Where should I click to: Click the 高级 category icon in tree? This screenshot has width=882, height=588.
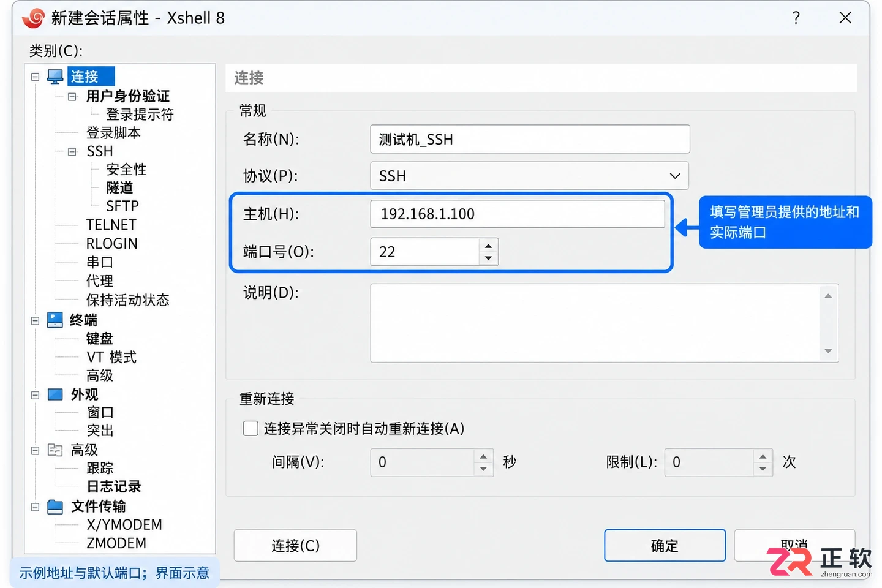tap(55, 450)
